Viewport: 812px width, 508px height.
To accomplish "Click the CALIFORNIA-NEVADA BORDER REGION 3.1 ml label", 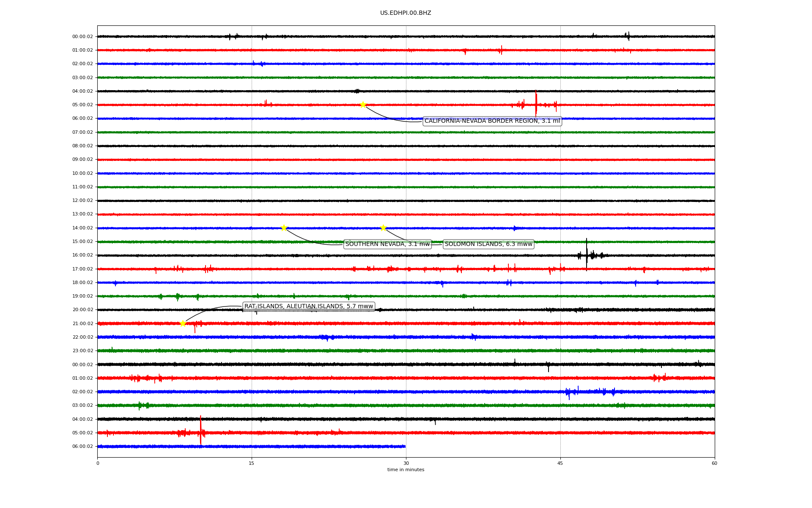I will click(x=492, y=121).
